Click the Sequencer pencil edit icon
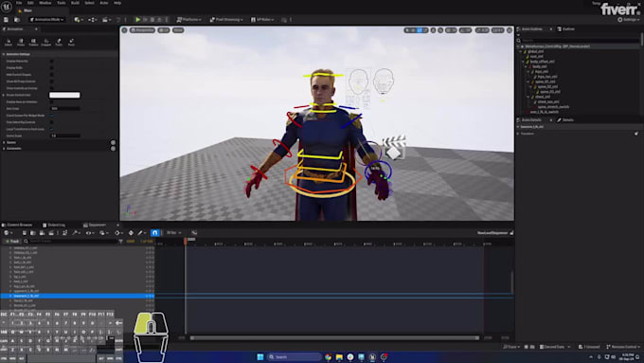The width and height of the screenshot is (644, 363). pos(141,233)
